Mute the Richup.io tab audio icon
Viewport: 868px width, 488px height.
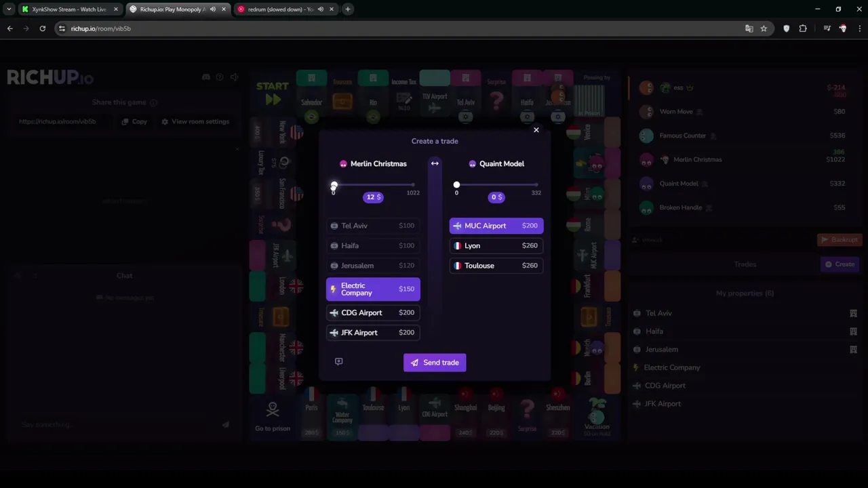[213, 9]
